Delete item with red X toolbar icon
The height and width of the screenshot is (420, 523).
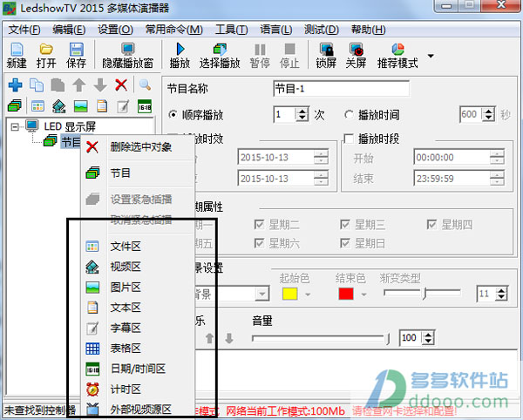point(121,85)
